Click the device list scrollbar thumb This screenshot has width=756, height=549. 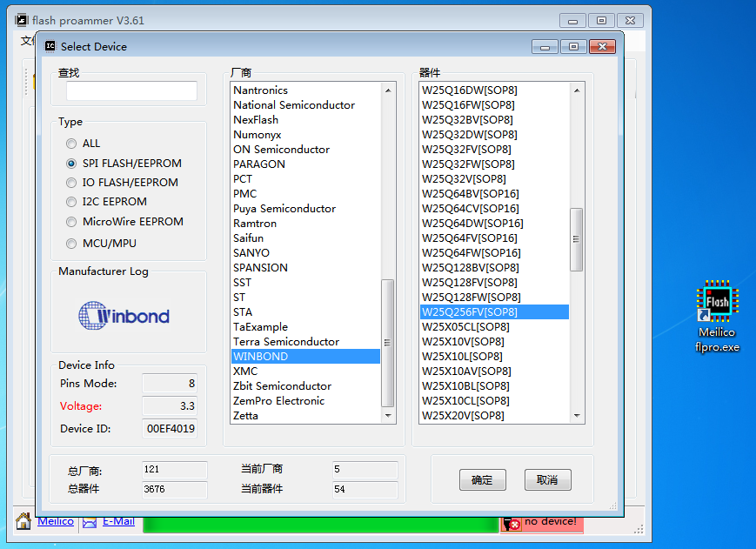click(577, 239)
